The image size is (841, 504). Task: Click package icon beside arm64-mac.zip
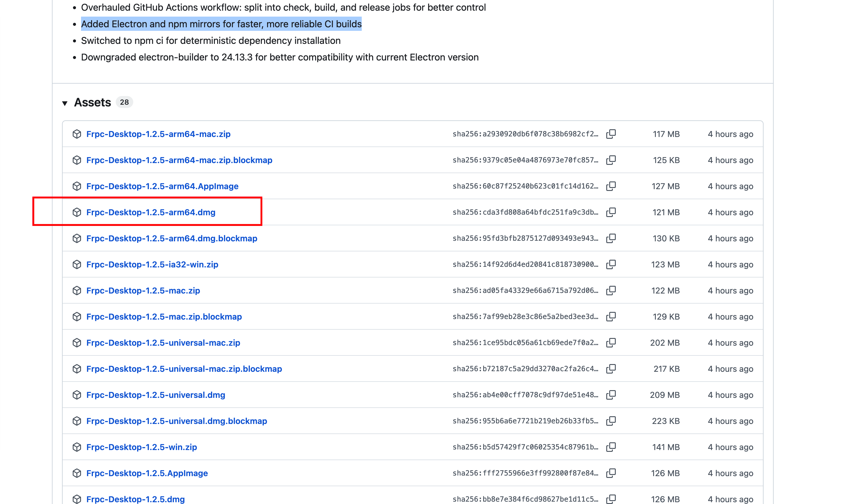(77, 134)
